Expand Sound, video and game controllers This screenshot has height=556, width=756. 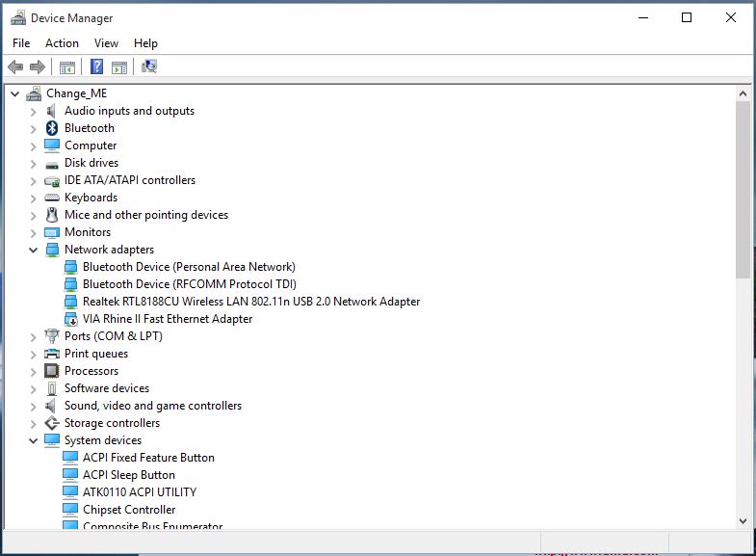coord(34,407)
